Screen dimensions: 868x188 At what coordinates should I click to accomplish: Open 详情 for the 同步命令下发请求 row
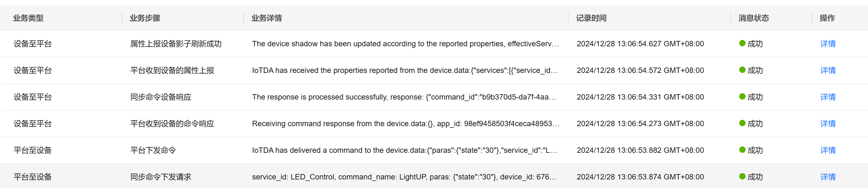[x=828, y=177]
